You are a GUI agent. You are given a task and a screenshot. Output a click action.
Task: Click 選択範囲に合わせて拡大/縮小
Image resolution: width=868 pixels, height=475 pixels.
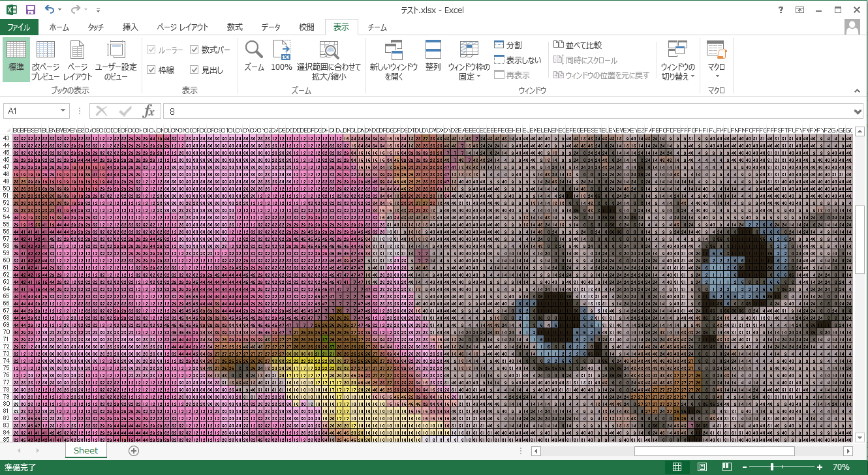tap(328, 59)
